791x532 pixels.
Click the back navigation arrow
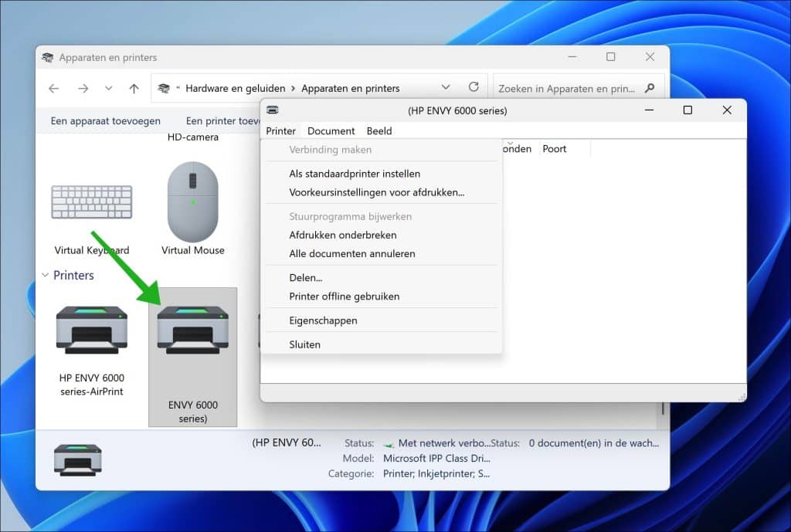click(53, 88)
